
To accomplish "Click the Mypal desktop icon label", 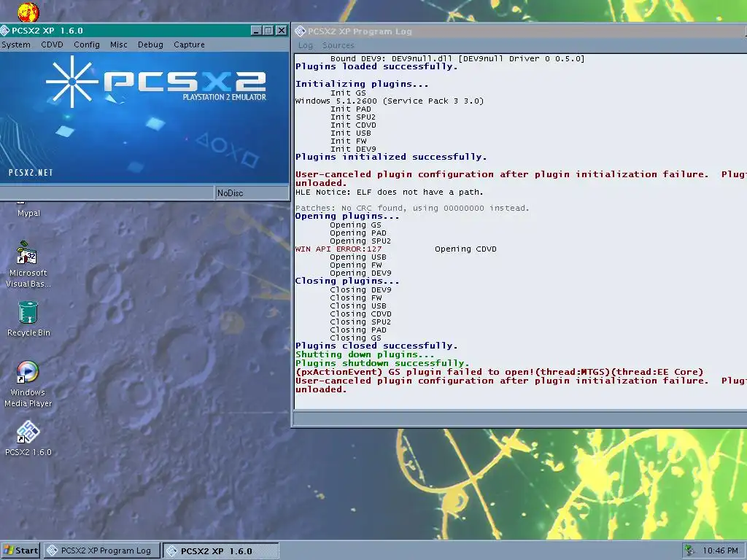I will tap(28, 213).
